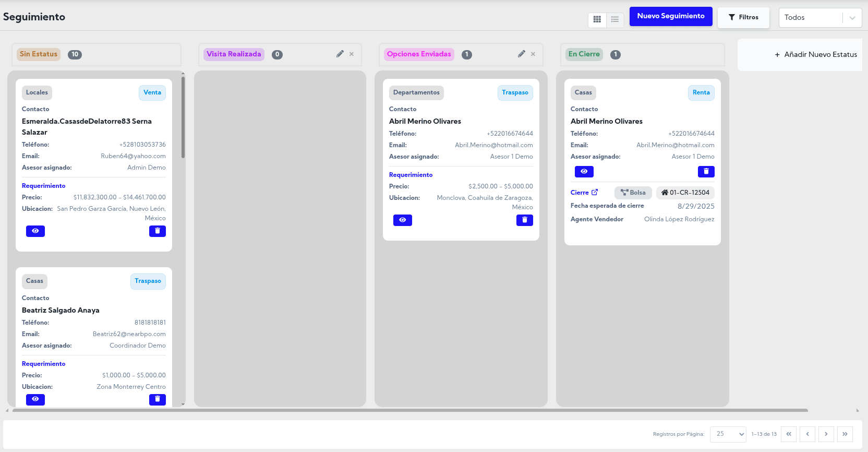Open the records per page dropdown
This screenshot has width=868, height=452.
coord(728,434)
